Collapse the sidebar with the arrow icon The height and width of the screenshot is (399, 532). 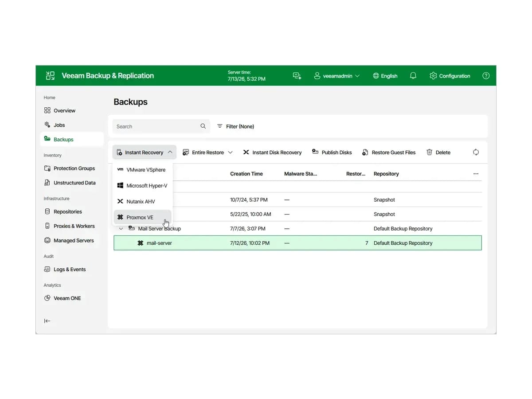point(47,321)
